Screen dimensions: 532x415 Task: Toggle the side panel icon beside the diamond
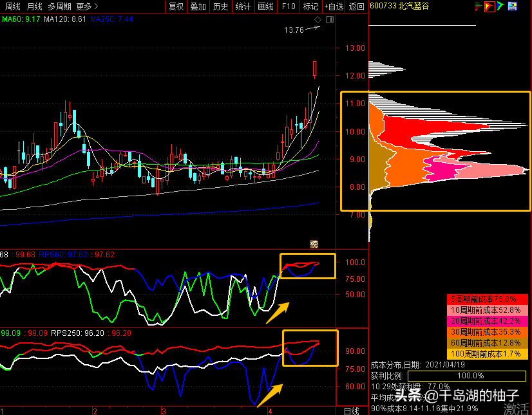[x=329, y=21]
